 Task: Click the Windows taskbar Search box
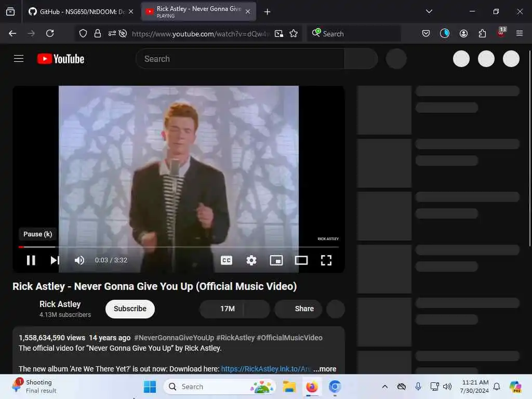point(220,387)
